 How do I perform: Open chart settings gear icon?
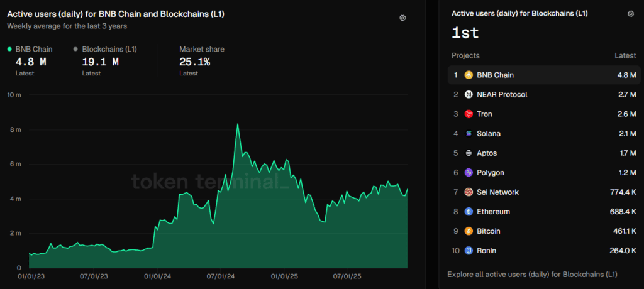pyautogui.click(x=402, y=18)
